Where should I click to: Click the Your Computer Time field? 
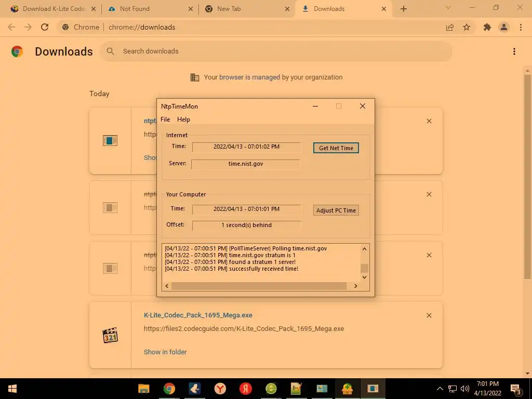(x=246, y=209)
